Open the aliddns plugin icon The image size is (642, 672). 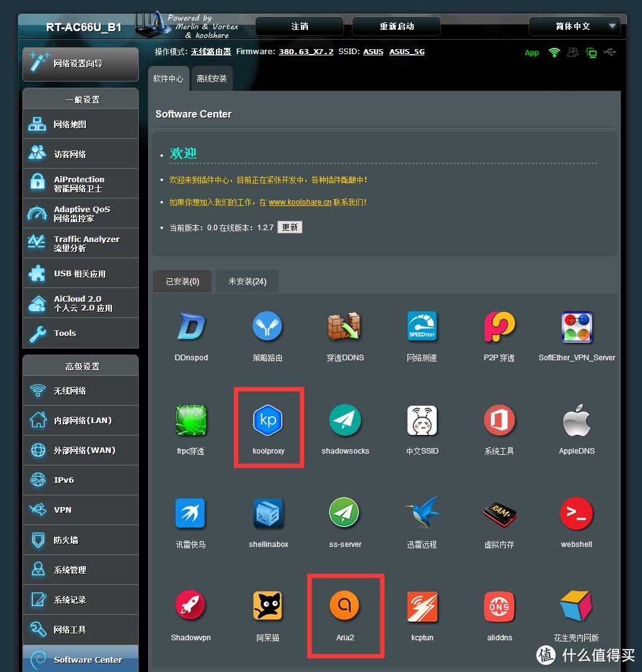[500, 607]
